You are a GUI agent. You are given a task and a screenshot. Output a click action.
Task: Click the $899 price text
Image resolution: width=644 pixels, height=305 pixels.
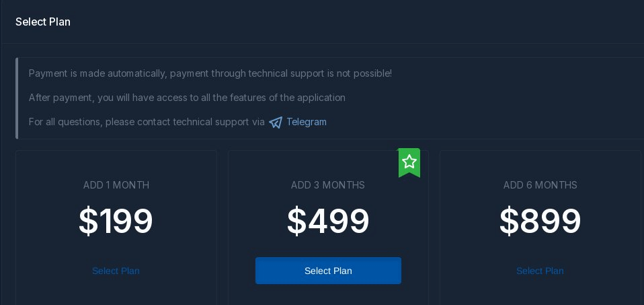(540, 222)
